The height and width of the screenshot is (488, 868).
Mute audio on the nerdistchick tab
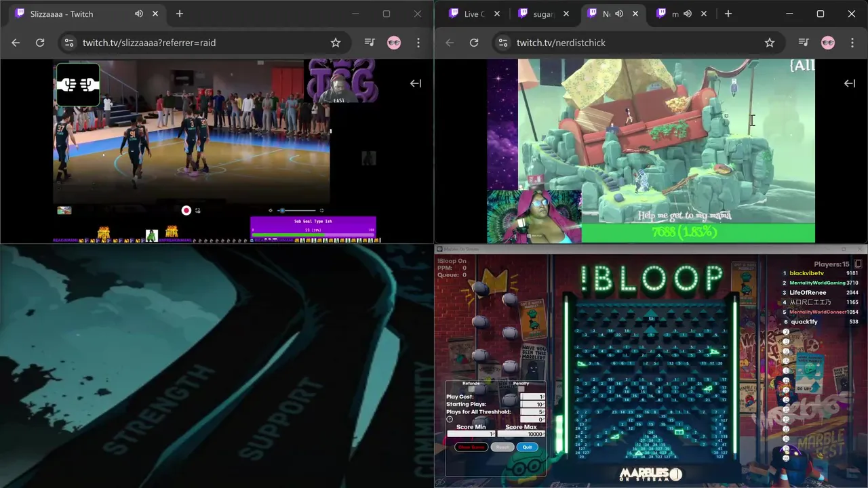619,14
